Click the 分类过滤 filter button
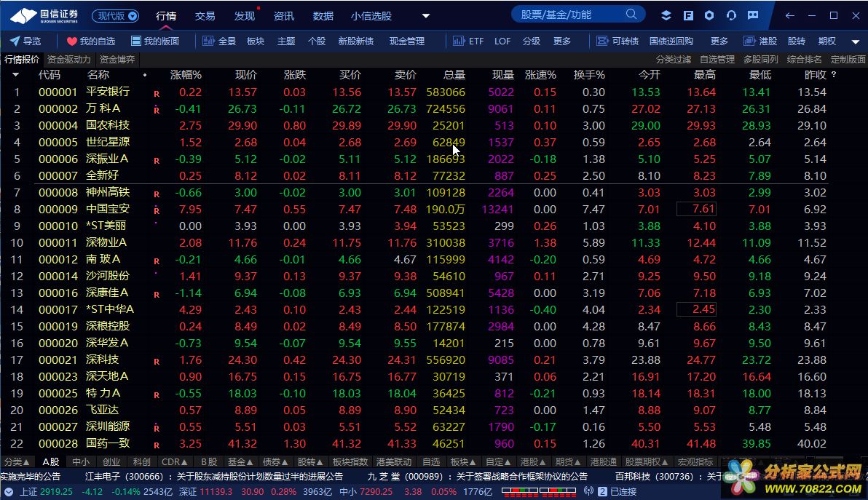The width and height of the screenshot is (868, 500). 674,59
